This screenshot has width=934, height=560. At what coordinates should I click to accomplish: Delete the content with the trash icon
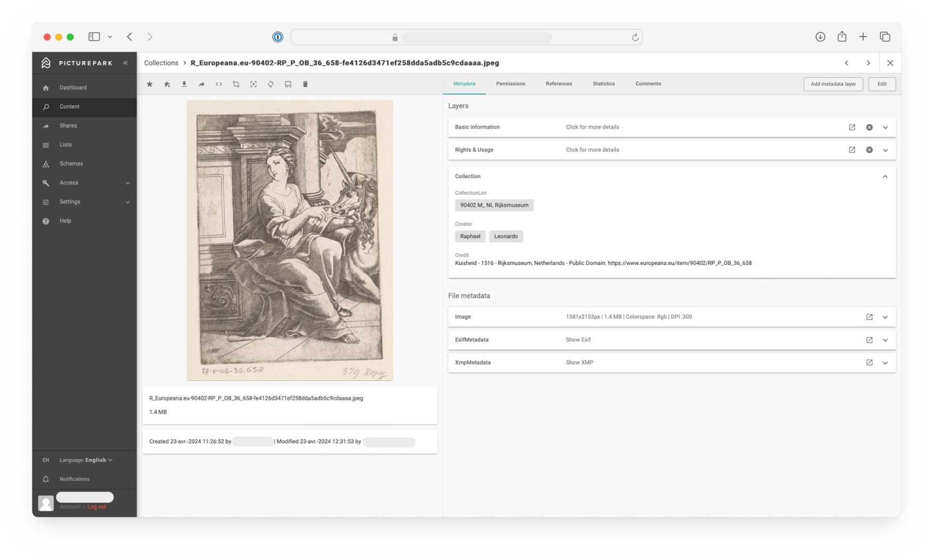click(x=305, y=84)
